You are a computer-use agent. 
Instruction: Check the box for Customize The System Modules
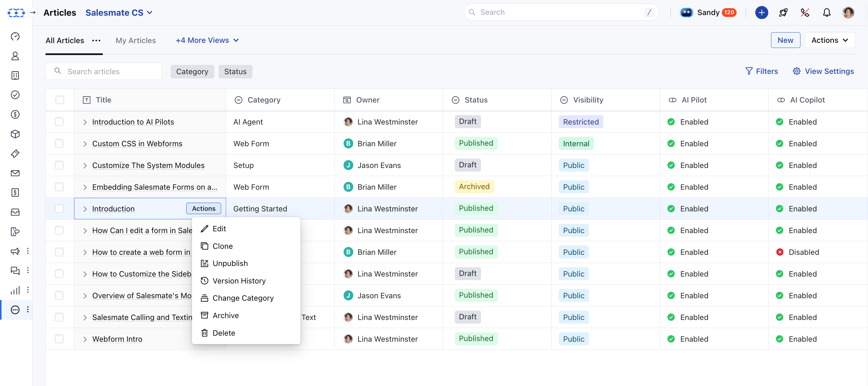click(59, 165)
